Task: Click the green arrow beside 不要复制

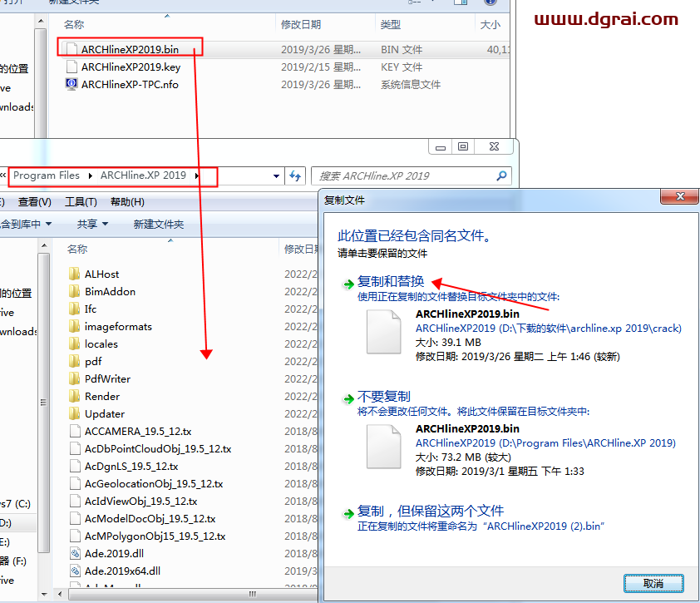Action: (348, 398)
